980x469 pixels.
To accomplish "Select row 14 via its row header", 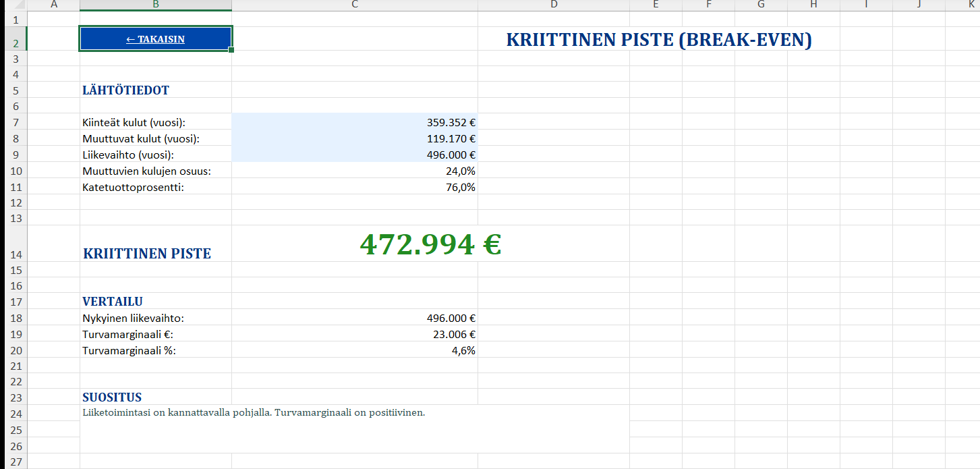I will click(16, 254).
